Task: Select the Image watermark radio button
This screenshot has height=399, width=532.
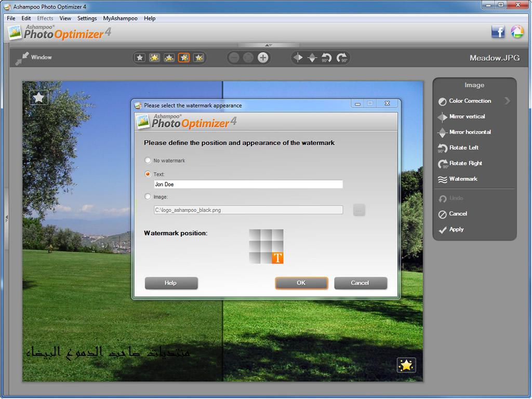Action: pos(148,196)
